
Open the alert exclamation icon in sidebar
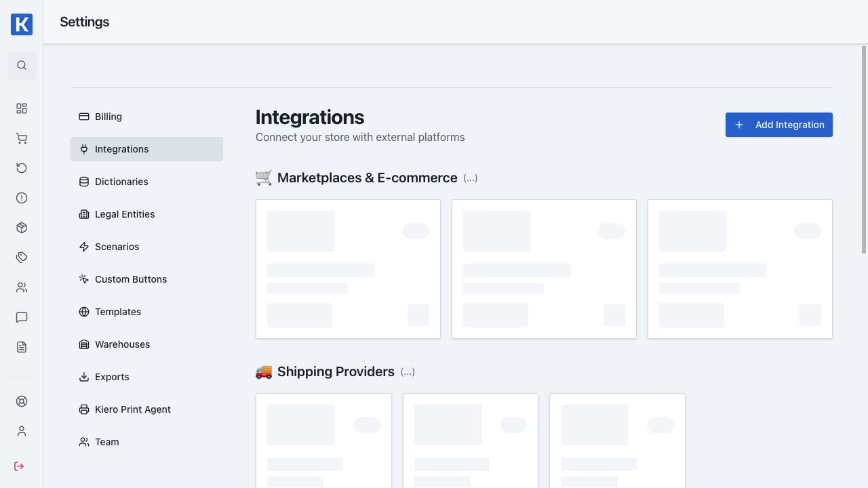22,198
